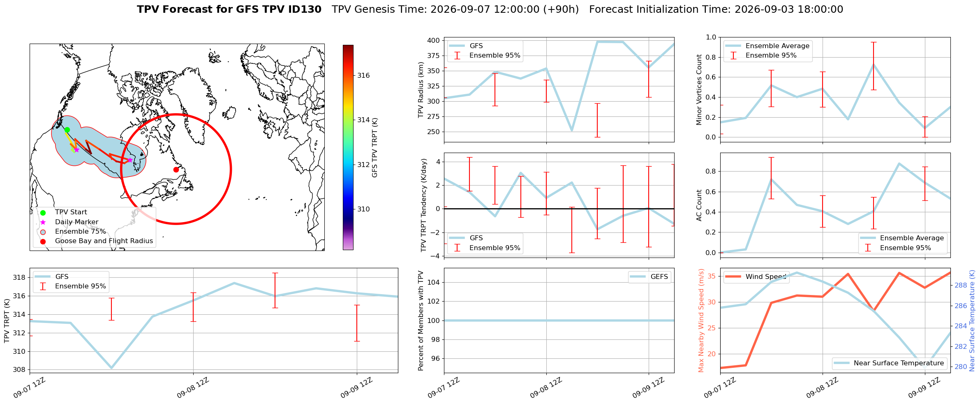
Task: Click the "35" tick on the wind speed axis
Action: pos(712,276)
